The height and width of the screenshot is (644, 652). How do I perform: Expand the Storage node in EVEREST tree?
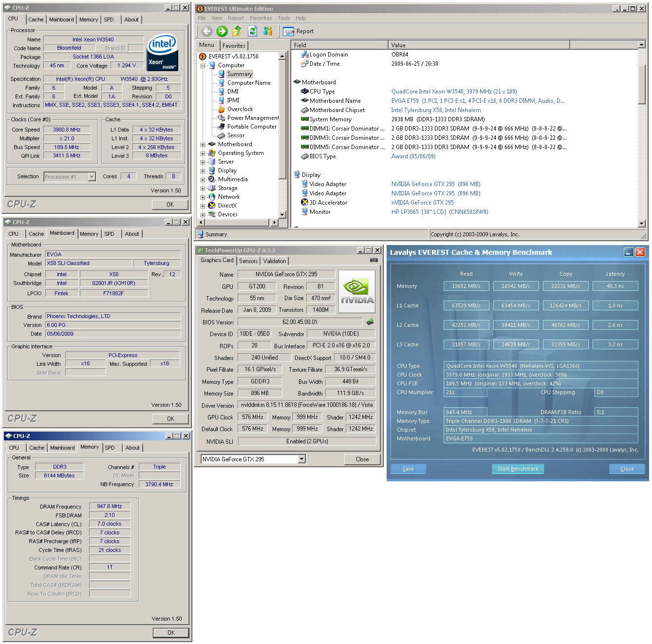pos(203,188)
